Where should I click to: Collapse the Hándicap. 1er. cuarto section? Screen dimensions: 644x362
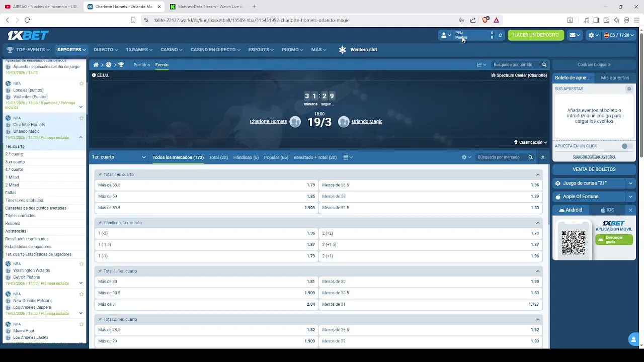(538, 223)
